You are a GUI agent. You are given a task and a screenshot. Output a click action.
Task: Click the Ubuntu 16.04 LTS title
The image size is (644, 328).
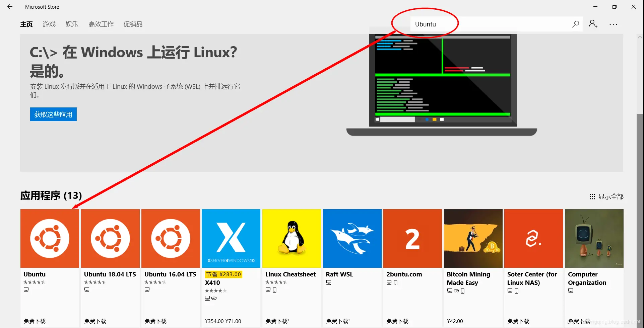[x=170, y=274]
